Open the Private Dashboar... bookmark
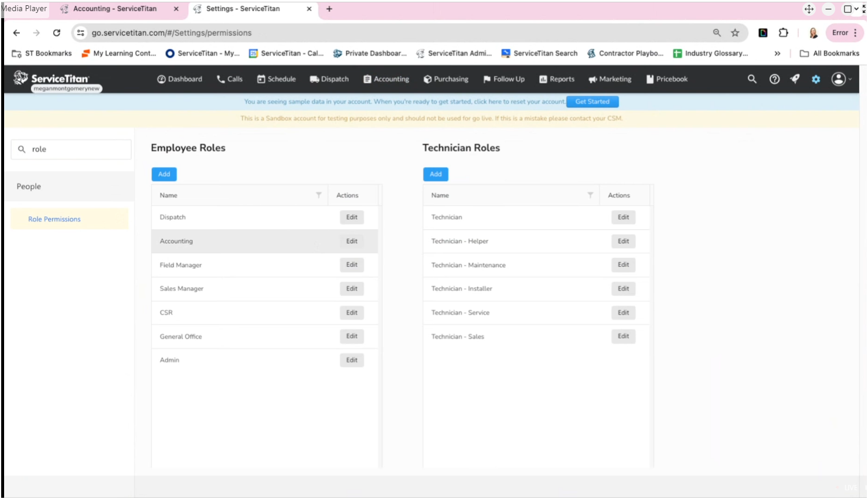Image resolution: width=868 pixels, height=499 pixels. pyautogui.click(x=370, y=53)
